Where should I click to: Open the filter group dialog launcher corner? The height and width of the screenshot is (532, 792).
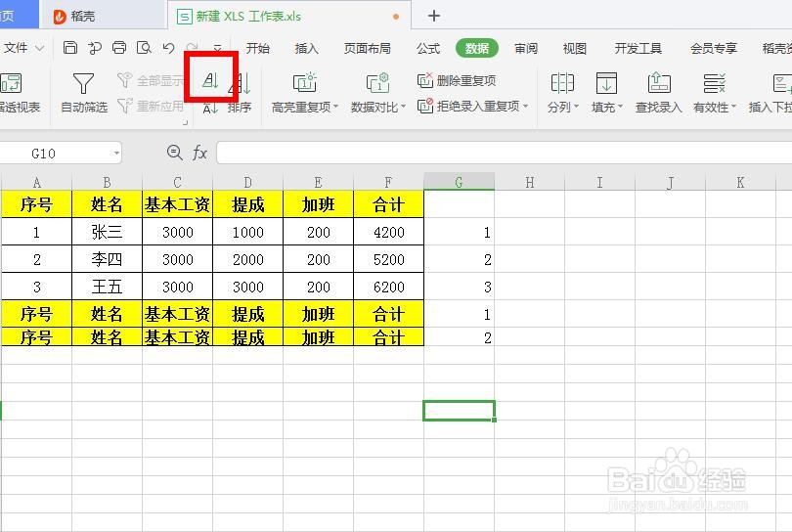click(186, 122)
